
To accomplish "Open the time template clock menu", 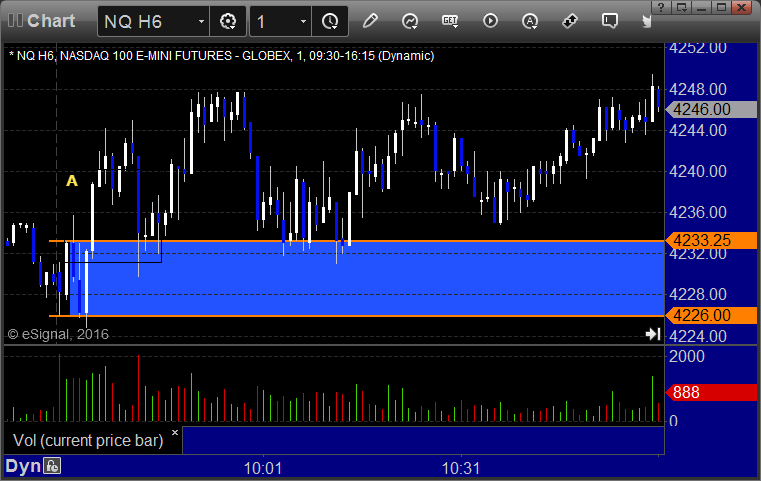I will tap(330, 21).
